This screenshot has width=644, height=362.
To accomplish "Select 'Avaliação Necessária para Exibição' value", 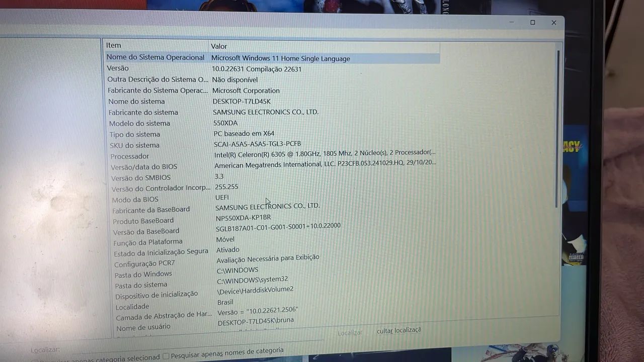I will pos(268,259).
